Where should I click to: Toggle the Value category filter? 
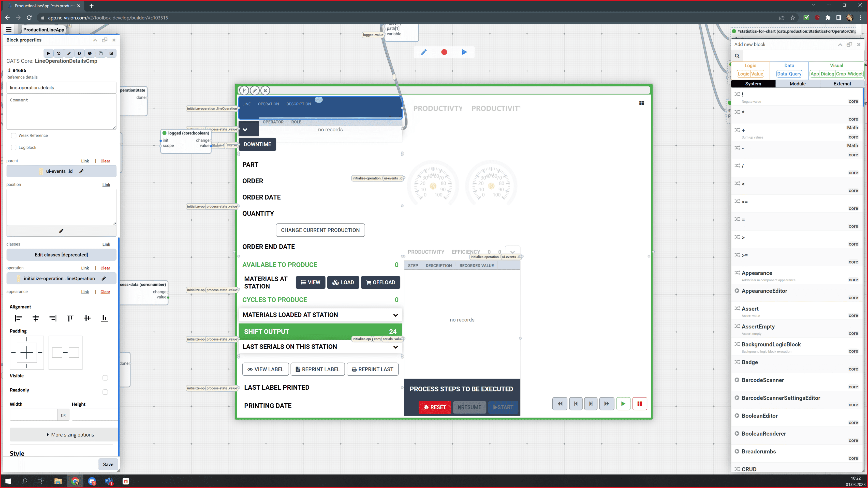[x=757, y=74]
